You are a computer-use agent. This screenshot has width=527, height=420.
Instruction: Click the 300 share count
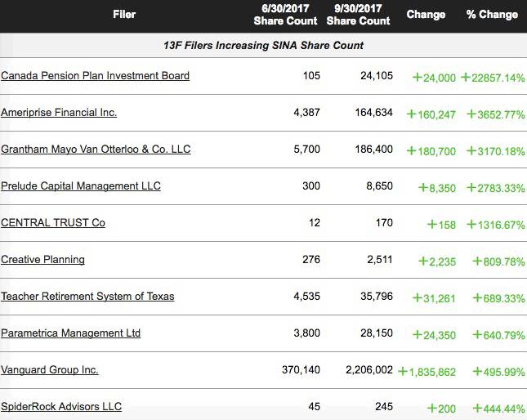311,185
